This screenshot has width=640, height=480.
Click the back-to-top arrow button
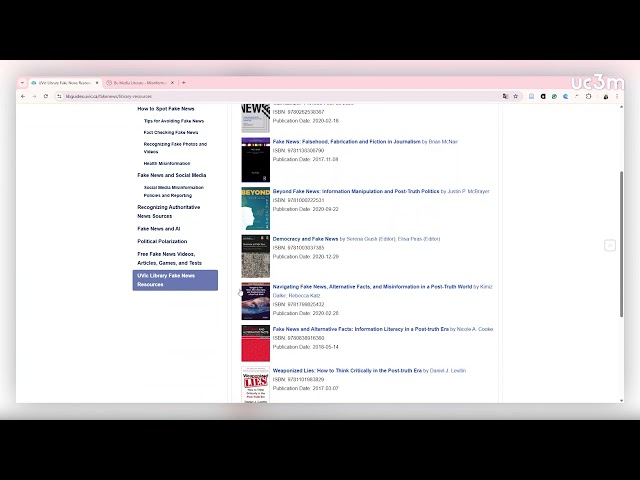(610, 245)
